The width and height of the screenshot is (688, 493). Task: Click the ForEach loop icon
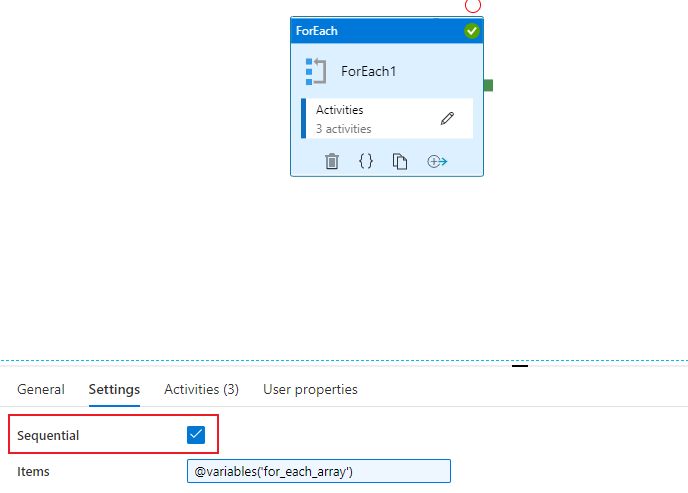316,71
